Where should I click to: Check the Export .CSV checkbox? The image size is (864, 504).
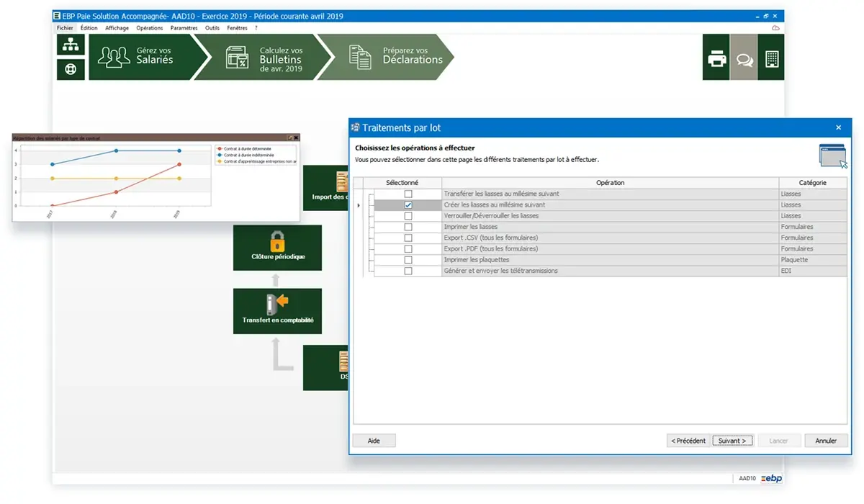click(408, 238)
